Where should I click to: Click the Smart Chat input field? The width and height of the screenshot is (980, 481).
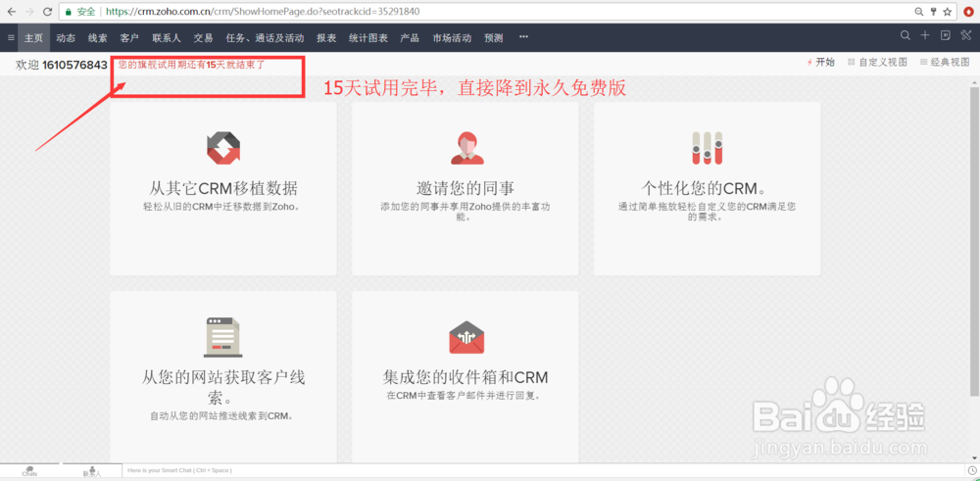[543, 470]
